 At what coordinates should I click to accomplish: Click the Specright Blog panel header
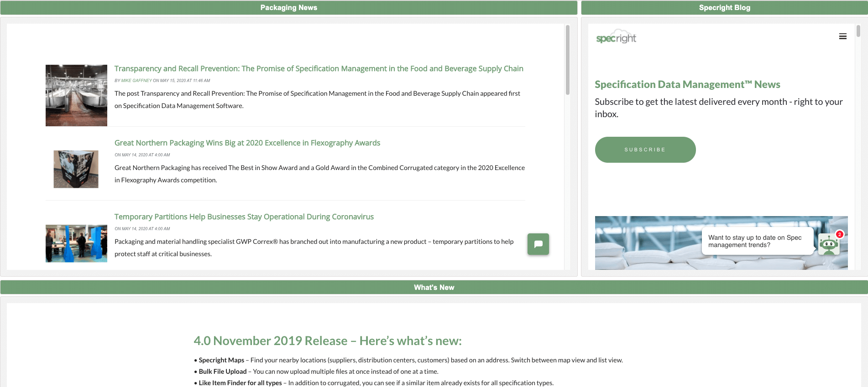(x=724, y=8)
